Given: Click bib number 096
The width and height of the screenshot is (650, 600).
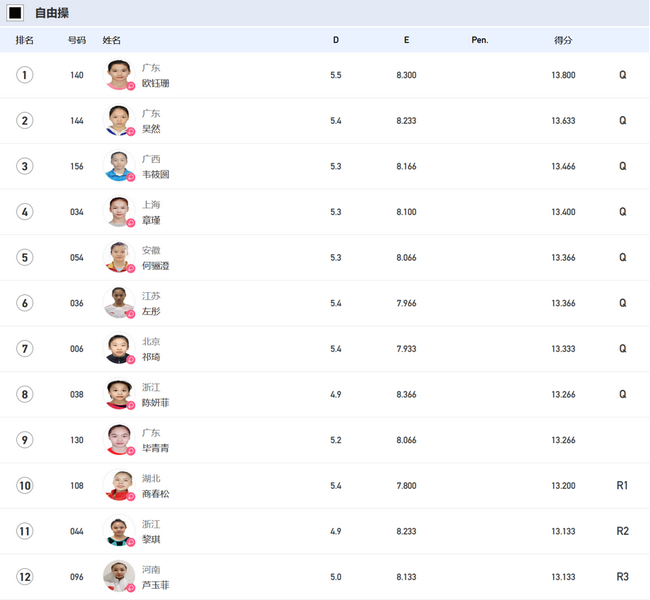Looking at the screenshot, I should pyautogui.click(x=77, y=577).
